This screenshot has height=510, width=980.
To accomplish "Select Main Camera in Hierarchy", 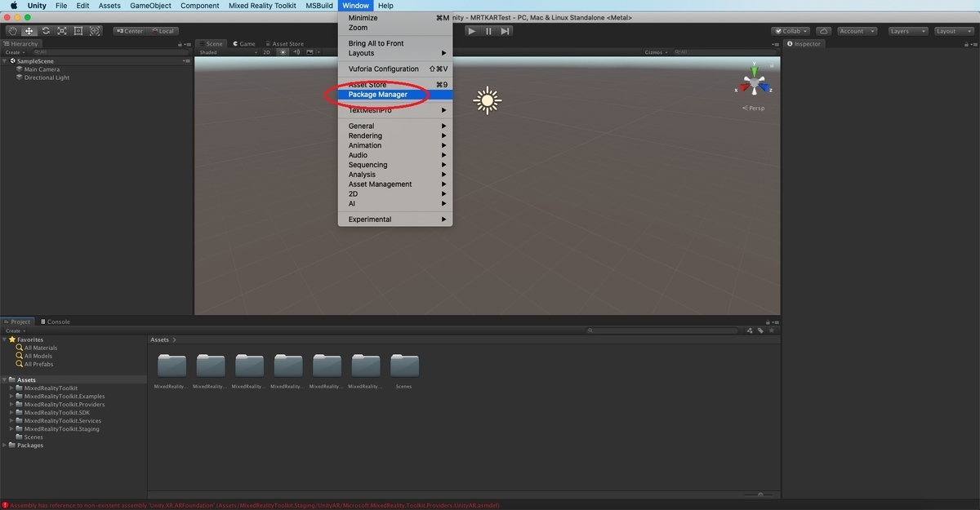I will pos(42,69).
